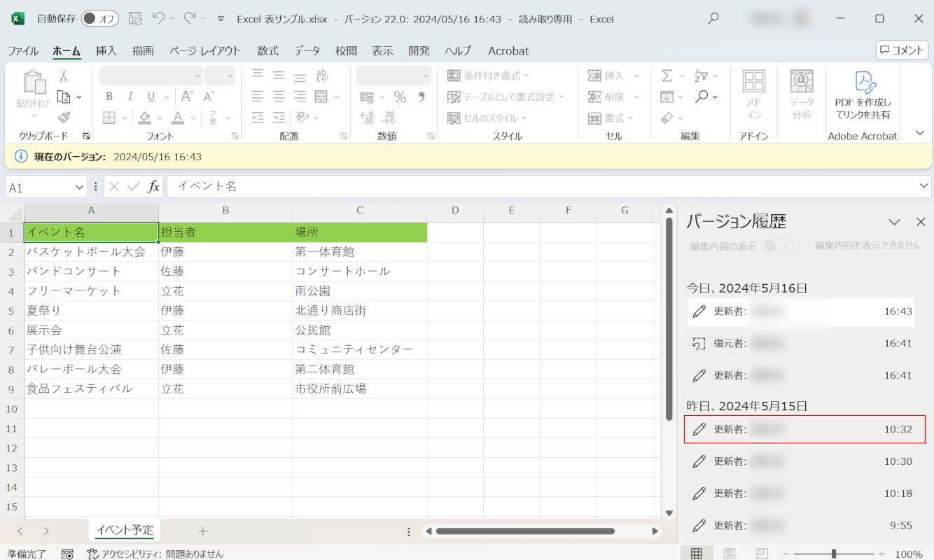Click the horizontal scrollbar thumb

525,531
